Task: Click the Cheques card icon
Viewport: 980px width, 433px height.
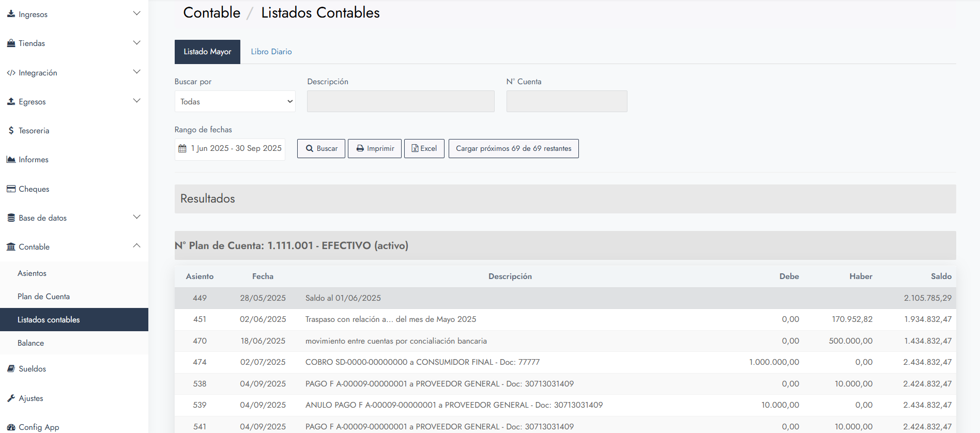Action: [11, 189]
